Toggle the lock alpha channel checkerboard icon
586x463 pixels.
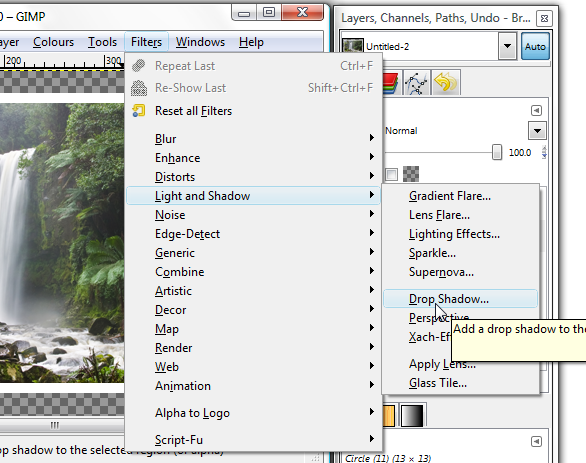tap(411, 174)
